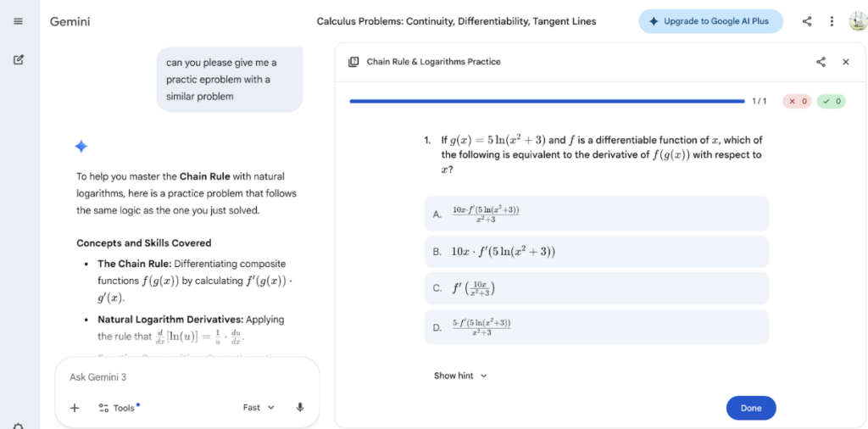This screenshot has height=429, width=868.
Task: Open the Fast model selector dropdown
Action: point(259,408)
